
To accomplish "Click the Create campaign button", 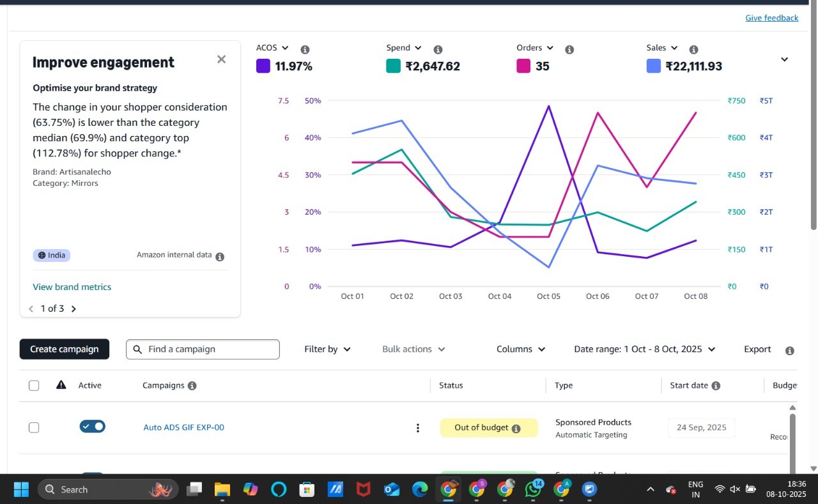I will click(x=65, y=349).
